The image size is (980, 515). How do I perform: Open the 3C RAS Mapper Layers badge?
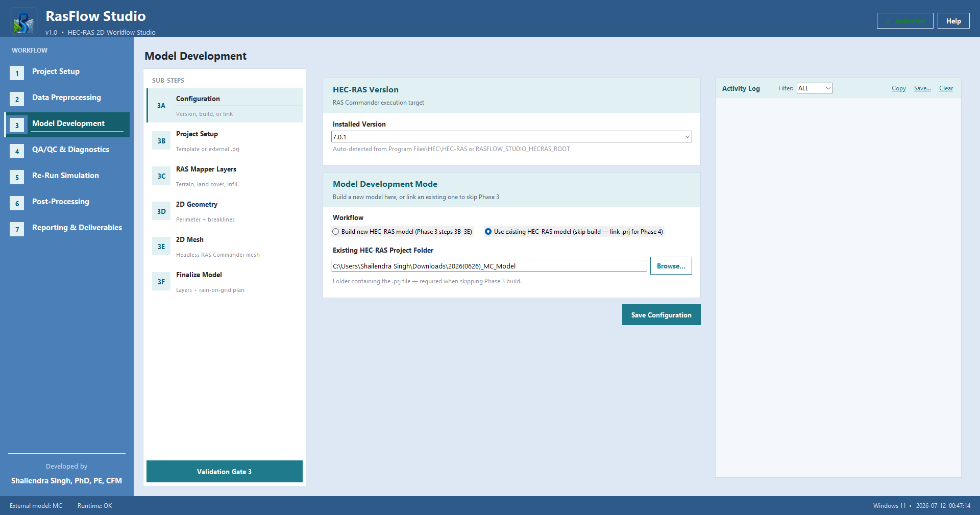coord(161,176)
